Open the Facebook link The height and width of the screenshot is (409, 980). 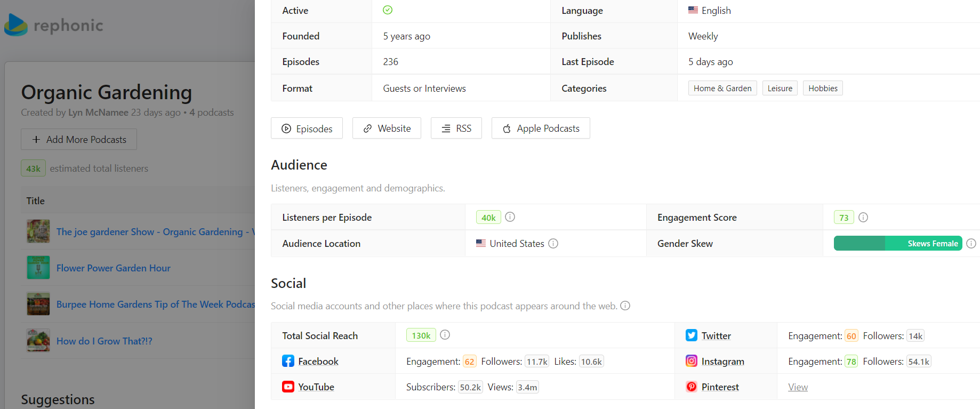(x=318, y=362)
